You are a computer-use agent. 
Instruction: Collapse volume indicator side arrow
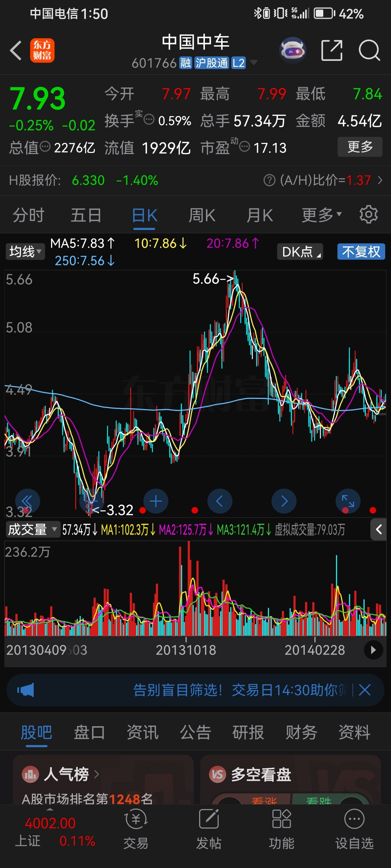(379, 530)
